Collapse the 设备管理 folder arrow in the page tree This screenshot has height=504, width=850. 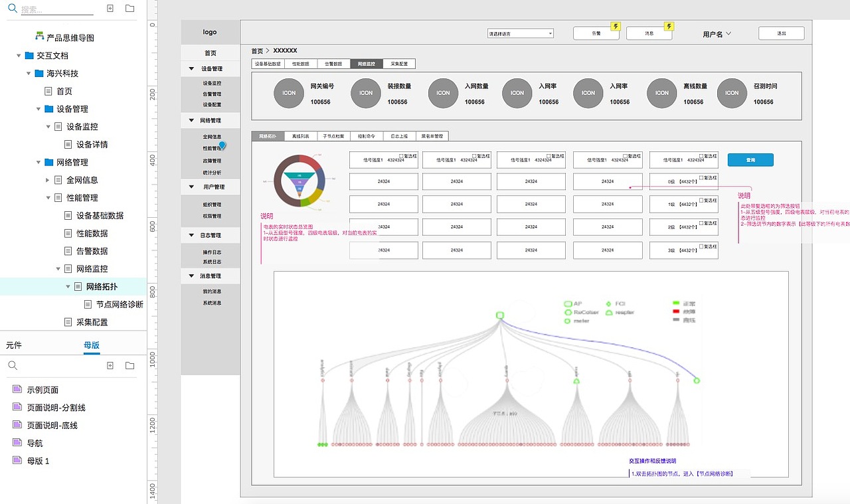39,109
